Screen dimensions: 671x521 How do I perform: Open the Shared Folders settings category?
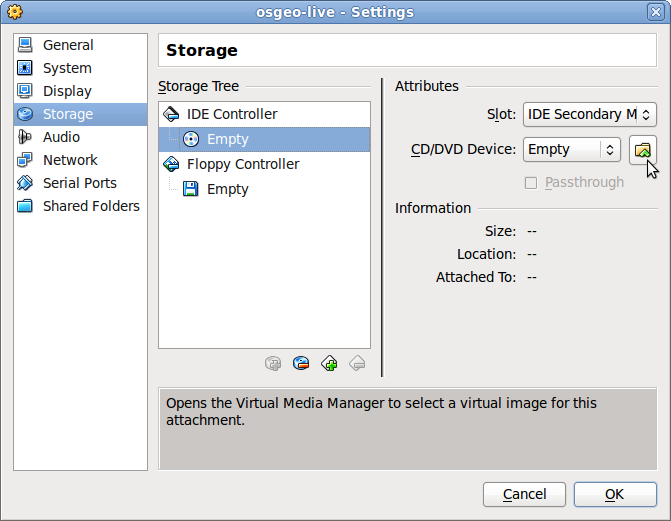point(91,206)
